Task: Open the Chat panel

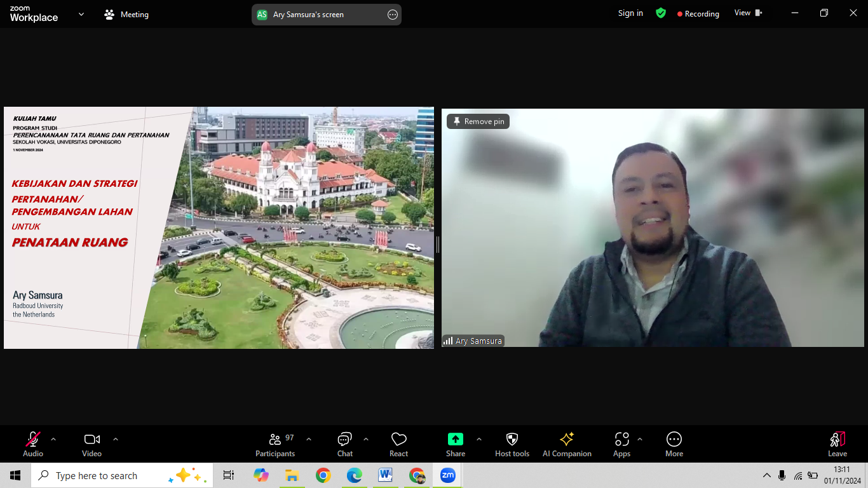Action: click(345, 444)
